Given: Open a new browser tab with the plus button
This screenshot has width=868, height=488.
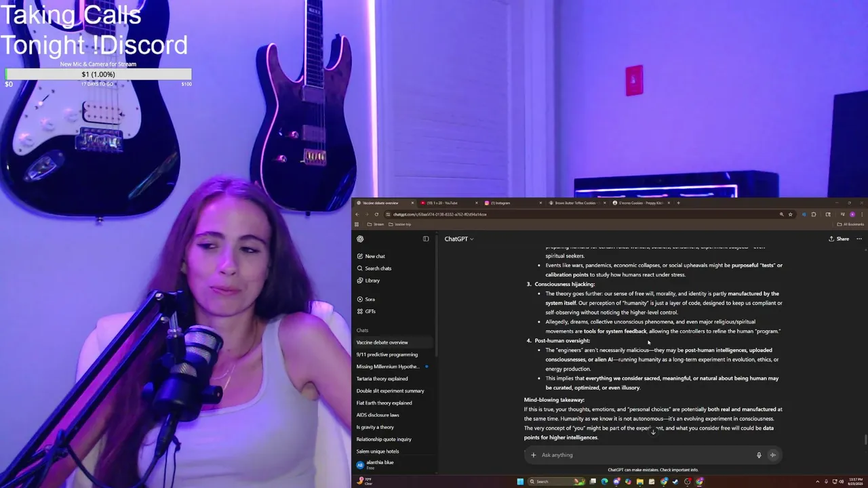Looking at the screenshot, I should 678,203.
